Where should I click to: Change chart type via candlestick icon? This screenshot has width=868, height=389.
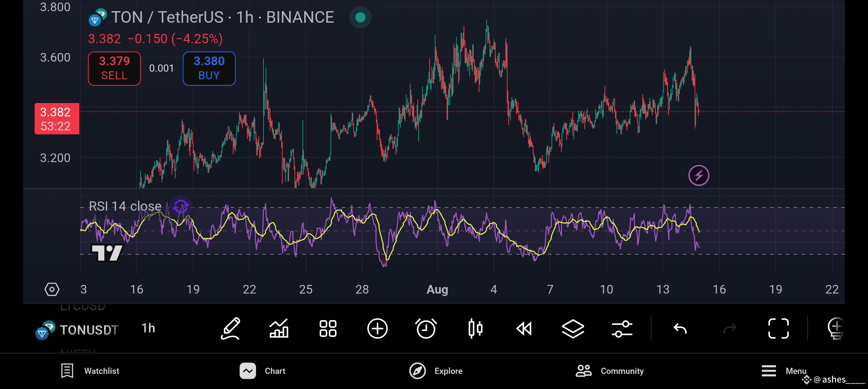click(x=475, y=328)
